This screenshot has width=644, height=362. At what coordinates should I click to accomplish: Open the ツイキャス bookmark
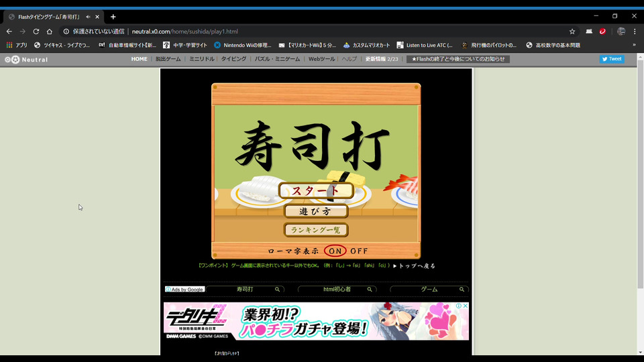(x=62, y=45)
